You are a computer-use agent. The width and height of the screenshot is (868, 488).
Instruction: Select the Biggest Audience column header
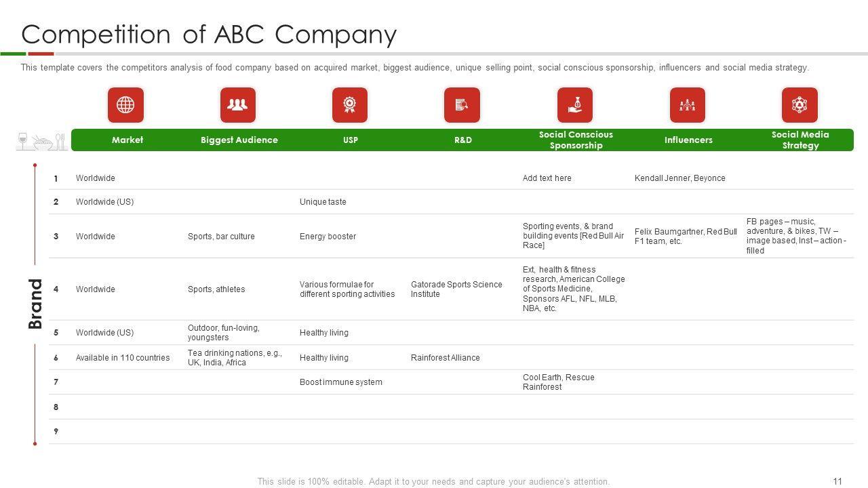239,140
